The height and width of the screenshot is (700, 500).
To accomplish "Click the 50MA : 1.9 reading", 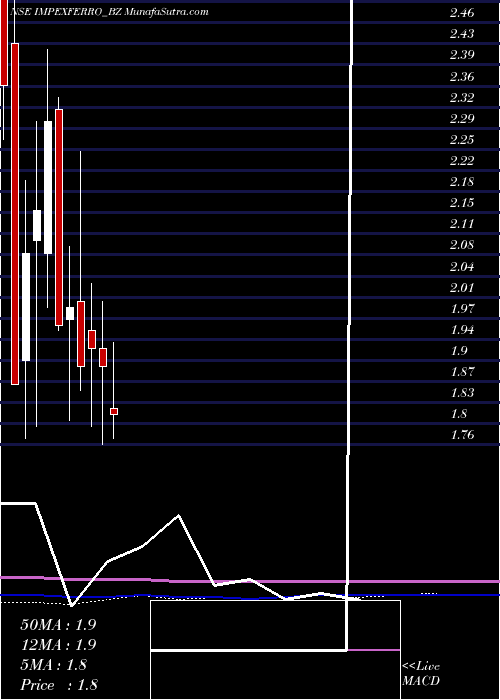I will point(58,625).
